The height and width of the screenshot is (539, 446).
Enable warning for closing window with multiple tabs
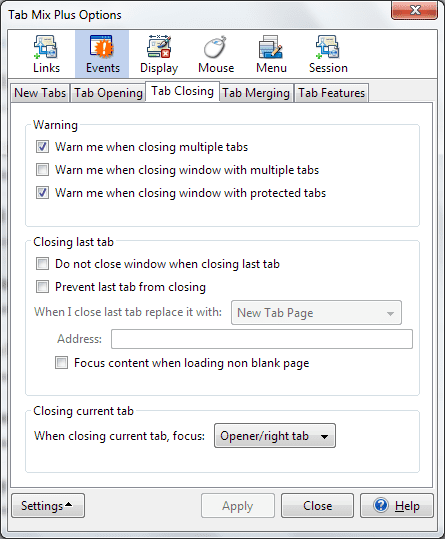(42, 170)
